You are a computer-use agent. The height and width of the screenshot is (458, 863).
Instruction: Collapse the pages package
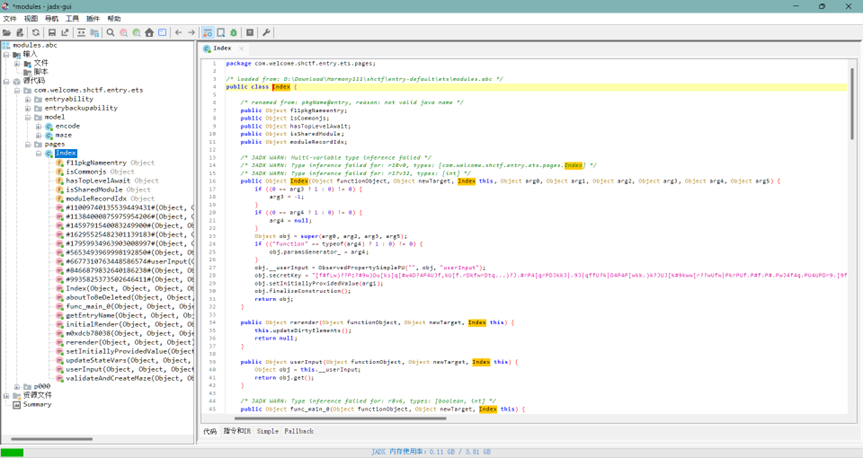[28, 144]
